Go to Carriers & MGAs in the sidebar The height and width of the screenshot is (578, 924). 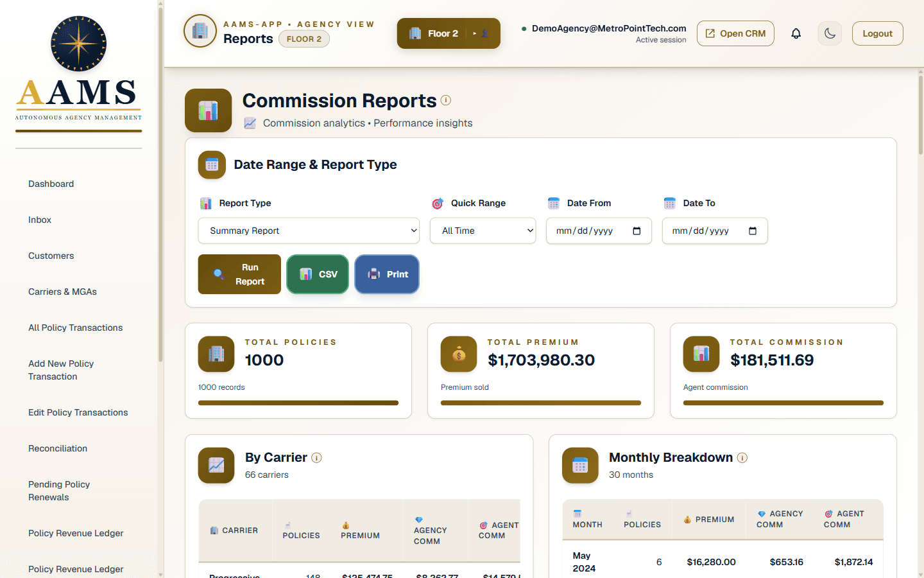62,292
